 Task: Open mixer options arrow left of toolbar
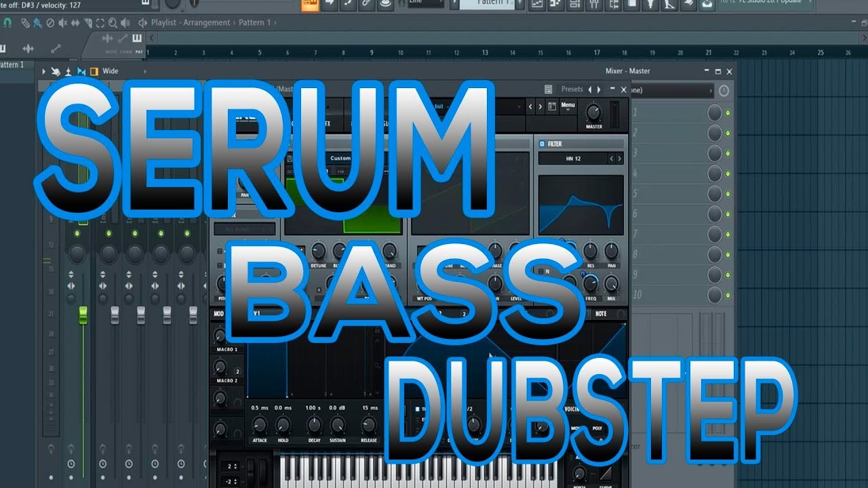click(44, 71)
